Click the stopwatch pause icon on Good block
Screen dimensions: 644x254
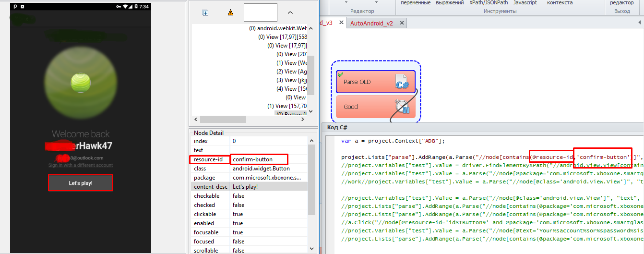tap(401, 107)
